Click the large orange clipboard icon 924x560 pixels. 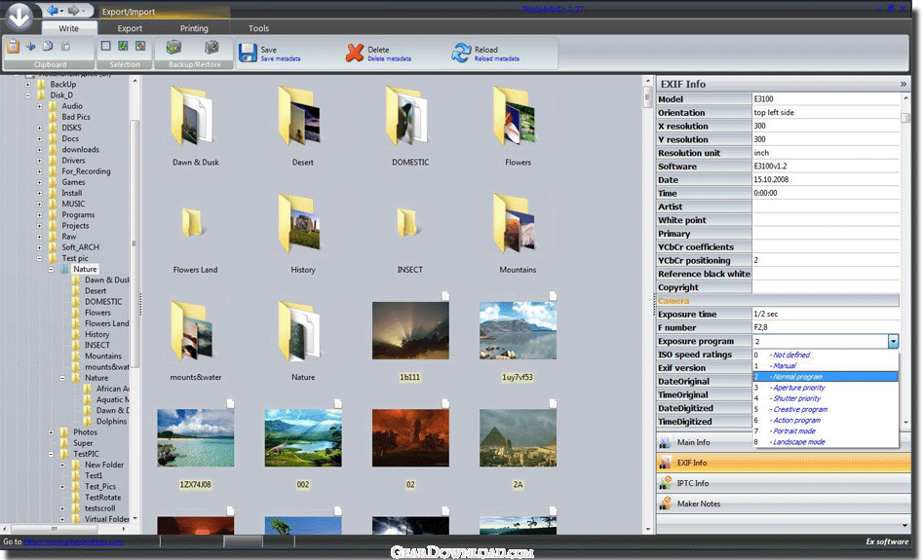[x=13, y=47]
